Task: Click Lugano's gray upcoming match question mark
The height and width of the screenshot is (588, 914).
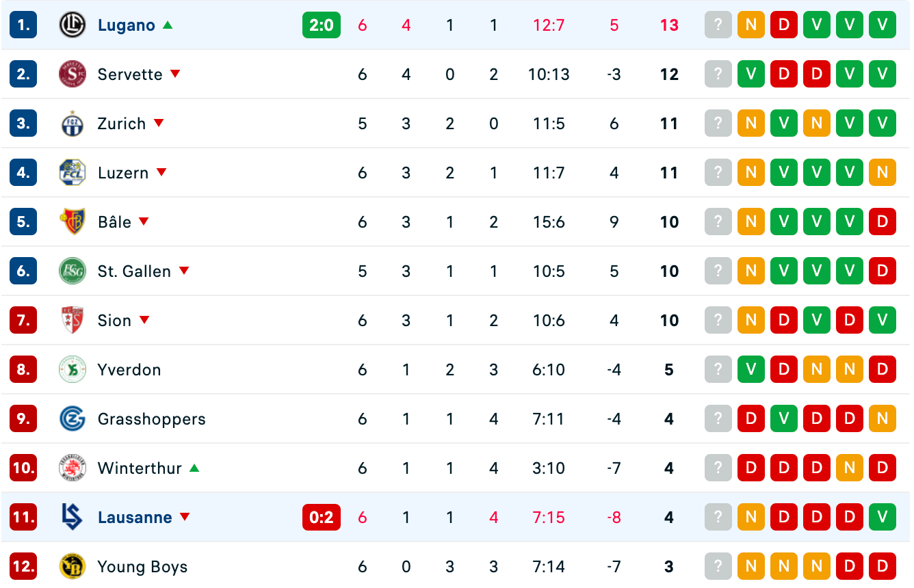Action: [x=718, y=25]
